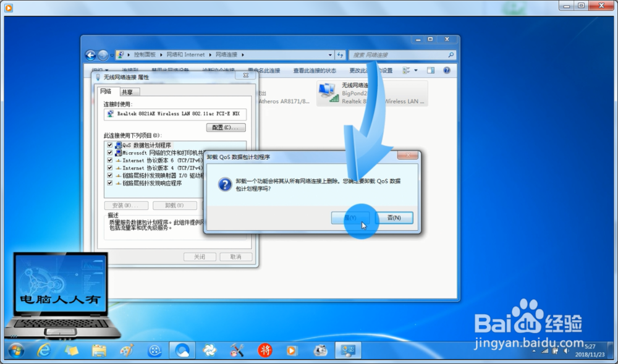
Task: Click the network signal tray icon
Action: click(x=545, y=350)
